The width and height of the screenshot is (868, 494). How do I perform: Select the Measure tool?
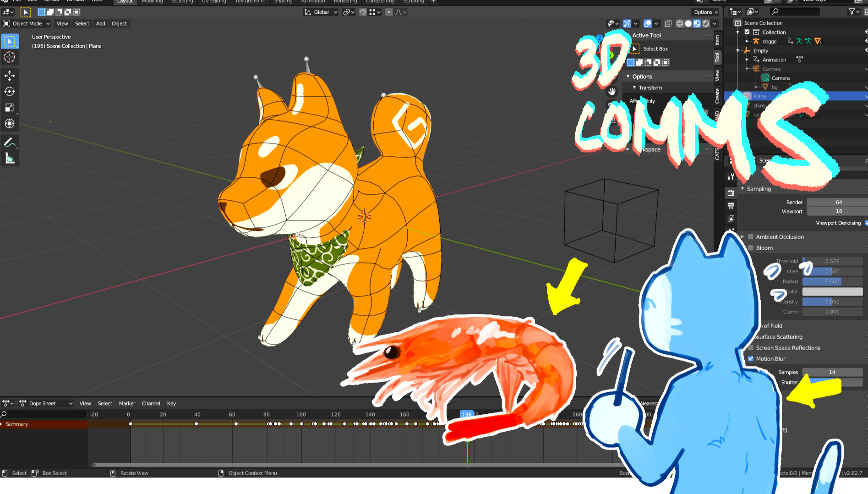[x=10, y=159]
